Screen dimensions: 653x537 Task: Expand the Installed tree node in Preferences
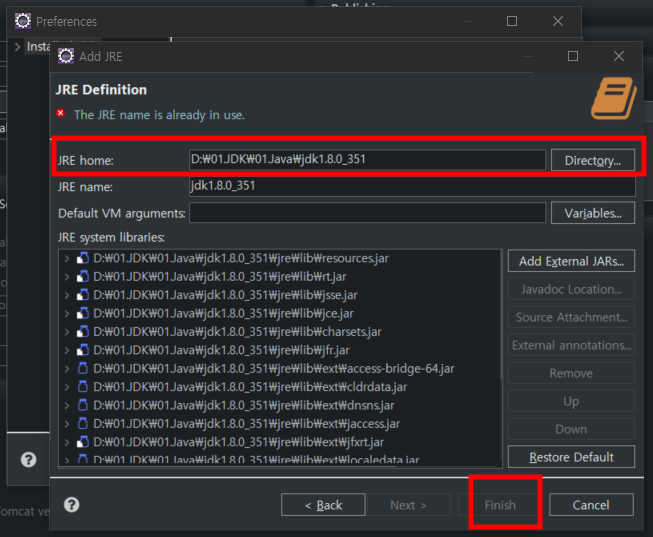tap(17, 47)
